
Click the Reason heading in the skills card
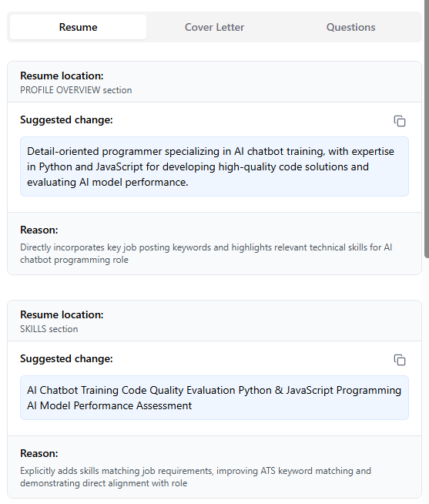coord(39,454)
